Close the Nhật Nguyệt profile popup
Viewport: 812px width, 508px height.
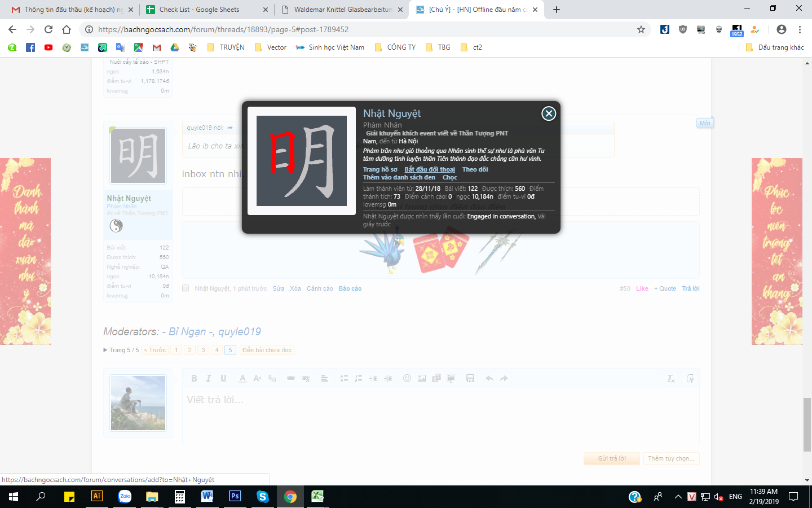click(x=548, y=113)
